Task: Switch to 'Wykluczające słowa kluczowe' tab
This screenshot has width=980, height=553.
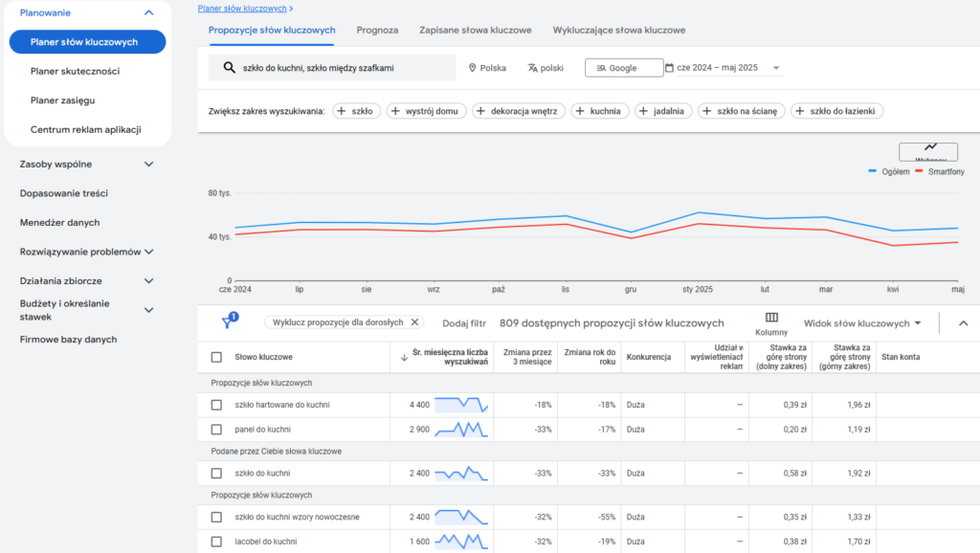Action: [x=619, y=30]
